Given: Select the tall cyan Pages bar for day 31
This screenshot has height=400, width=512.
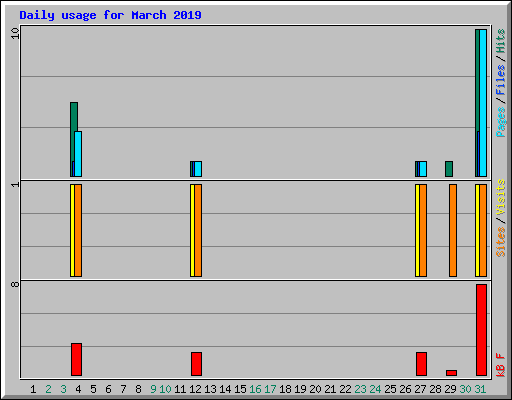Looking at the screenshot, I should [x=483, y=103].
